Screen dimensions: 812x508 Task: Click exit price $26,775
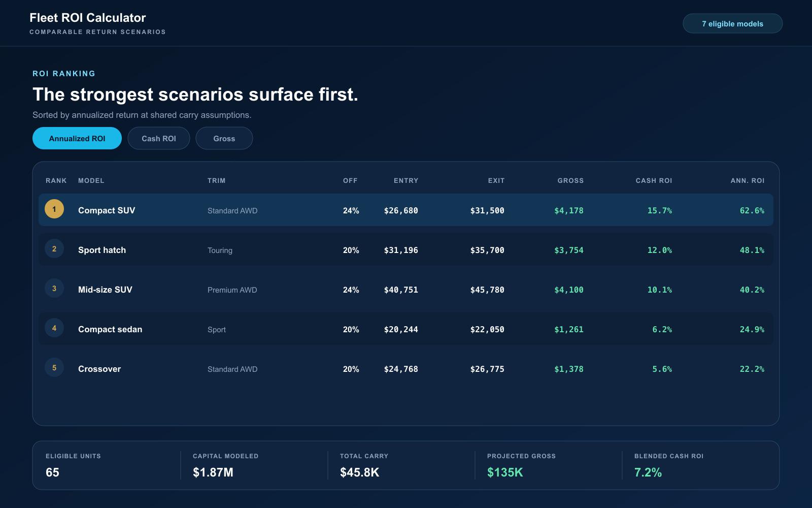pos(487,369)
